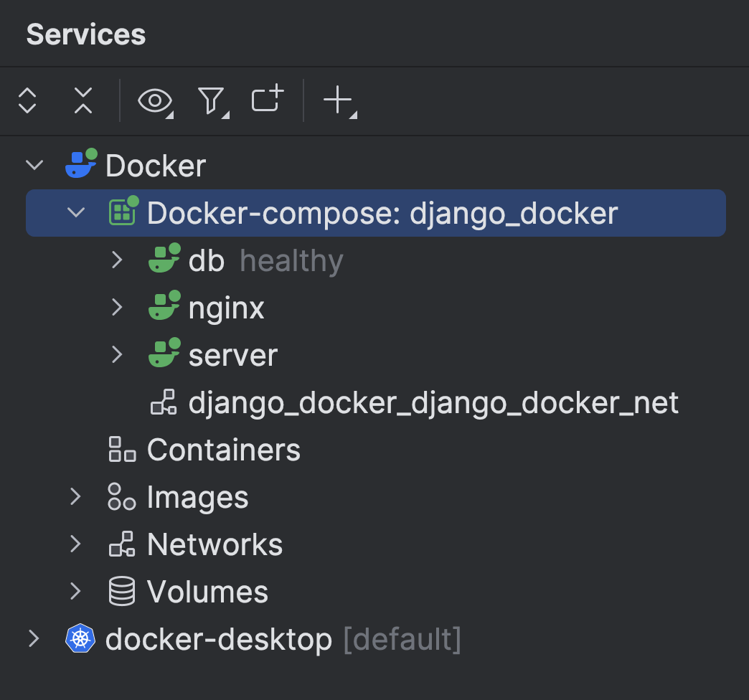Select django_docker_django_docker_net network item
749x700 pixels.
433,402
